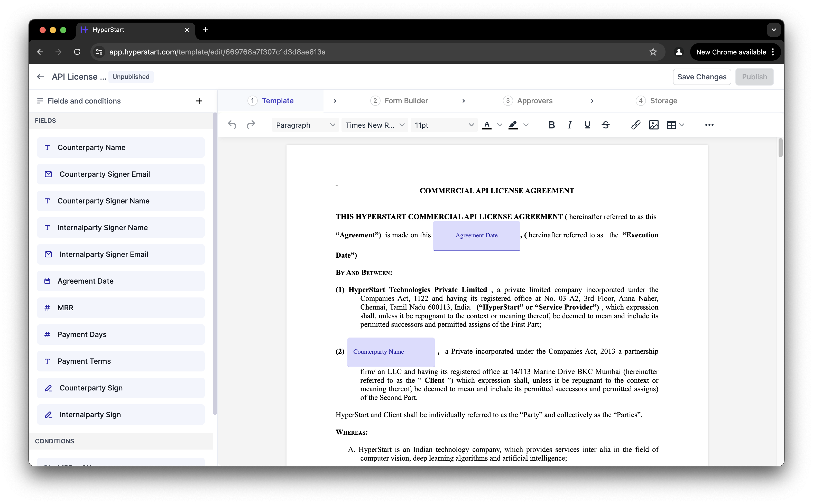
Task: Expand the 11pt font size dropdown
Action: pyautogui.click(x=444, y=125)
